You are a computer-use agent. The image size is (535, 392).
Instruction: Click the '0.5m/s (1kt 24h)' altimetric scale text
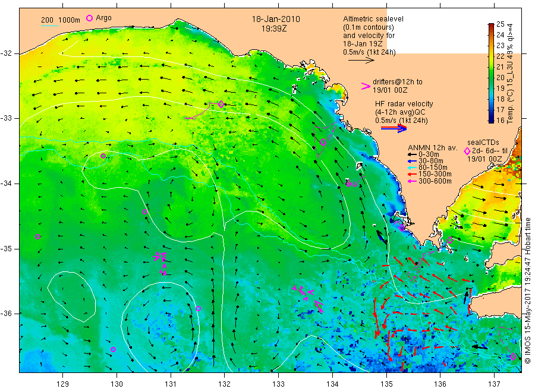coord(369,52)
